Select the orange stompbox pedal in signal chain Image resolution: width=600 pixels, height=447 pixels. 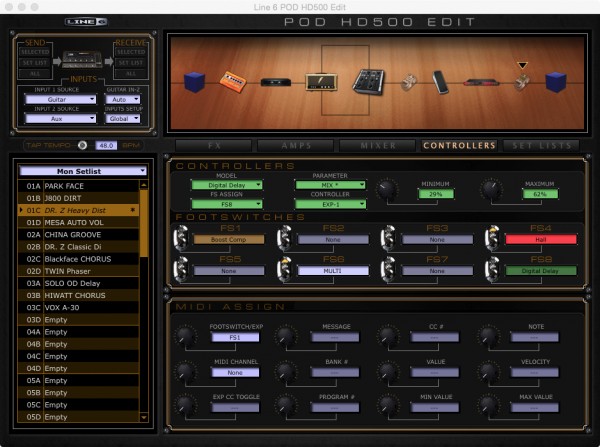tap(233, 82)
